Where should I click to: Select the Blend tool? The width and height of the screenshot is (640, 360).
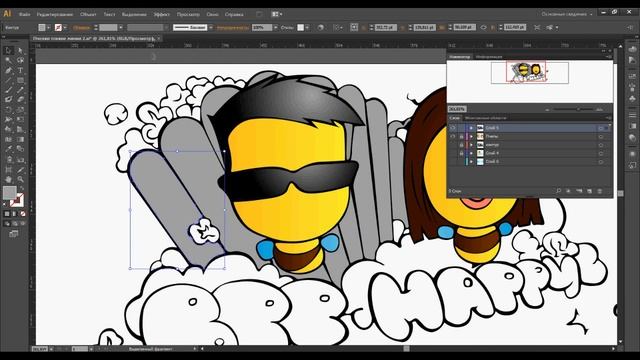pyautogui.click(x=20, y=149)
